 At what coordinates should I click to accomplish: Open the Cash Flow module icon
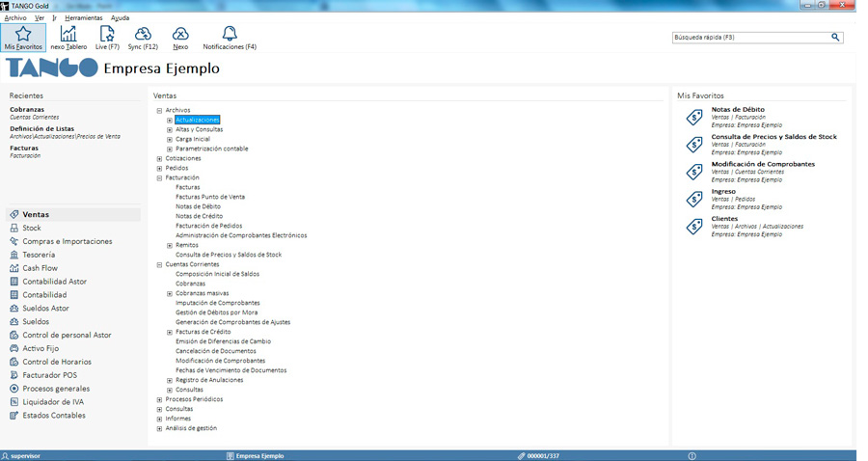click(x=14, y=268)
